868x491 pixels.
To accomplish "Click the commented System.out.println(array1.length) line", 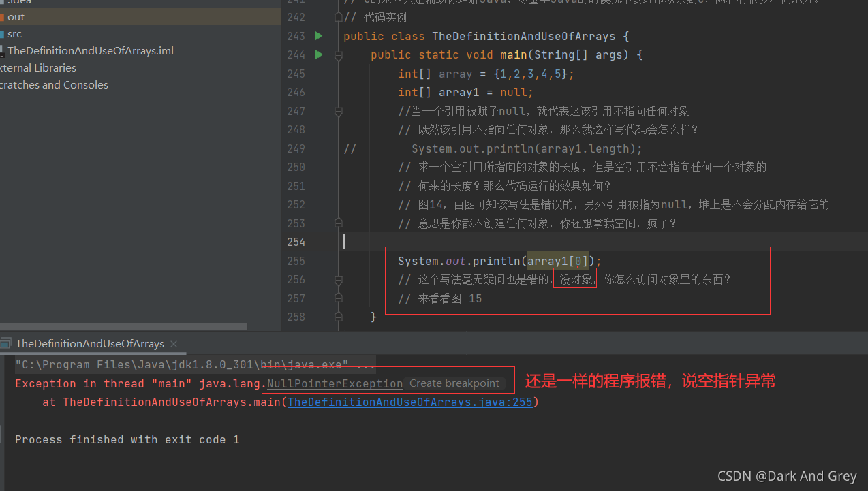I will 527,148.
